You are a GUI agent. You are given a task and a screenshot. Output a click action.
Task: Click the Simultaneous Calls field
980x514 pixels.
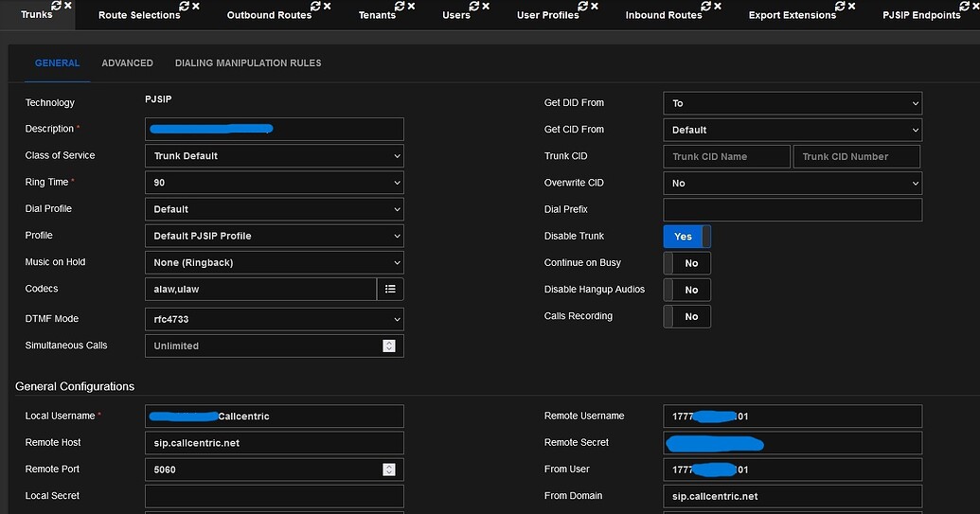(x=275, y=346)
